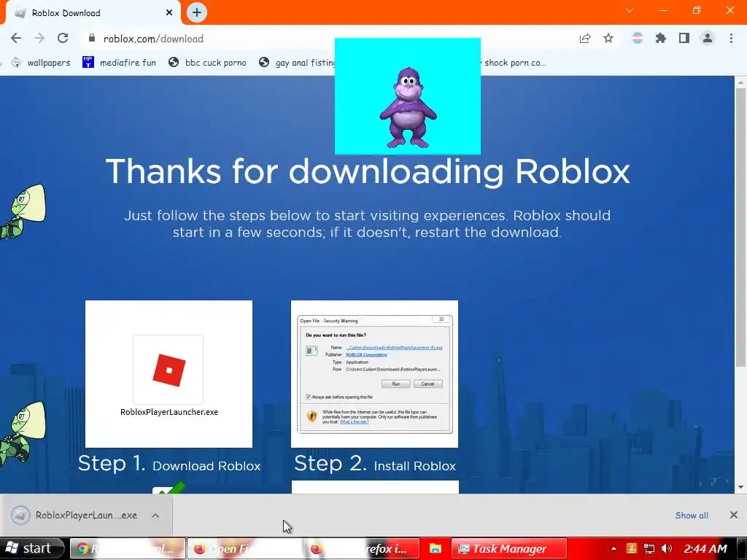Expand the download item options chevron
This screenshot has height=560, width=747.
pyautogui.click(x=155, y=516)
